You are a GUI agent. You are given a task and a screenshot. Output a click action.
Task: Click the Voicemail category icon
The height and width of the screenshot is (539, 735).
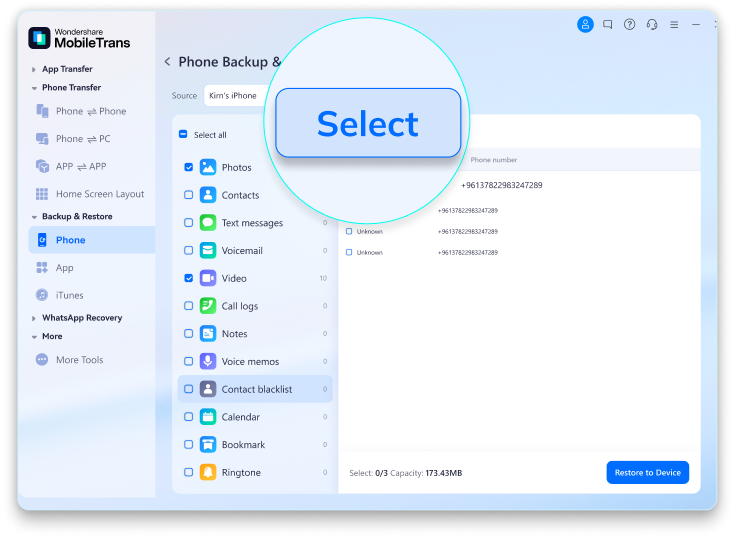tap(208, 250)
